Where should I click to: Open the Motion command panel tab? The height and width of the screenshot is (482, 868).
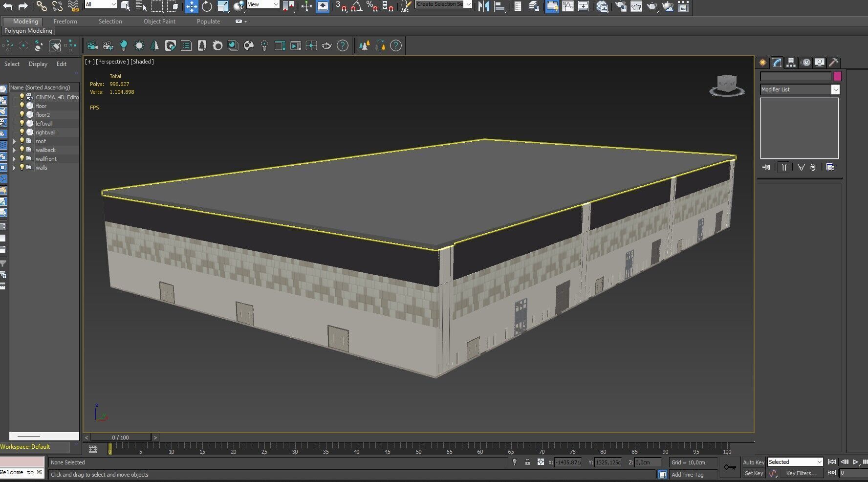tap(805, 63)
